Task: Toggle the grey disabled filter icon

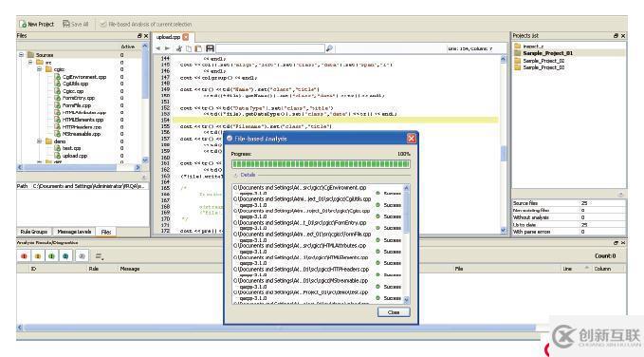Action: [82, 255]
